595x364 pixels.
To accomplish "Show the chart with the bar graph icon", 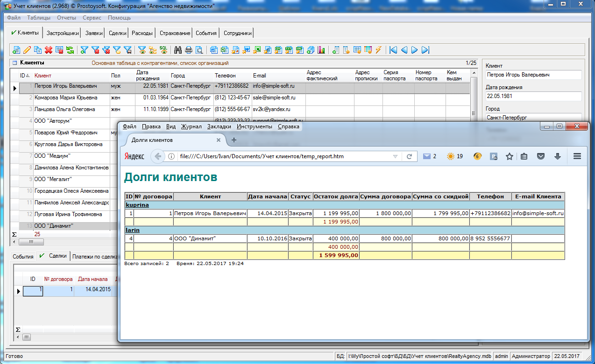I will [x=321, y=50].
